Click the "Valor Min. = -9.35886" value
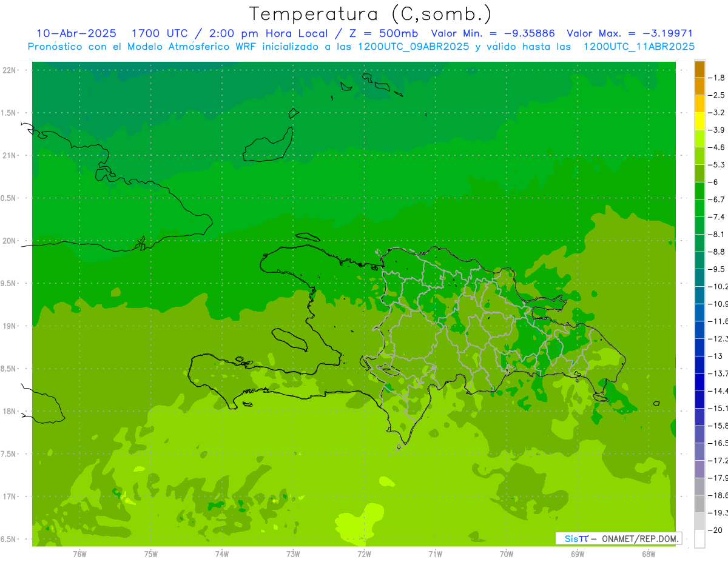This screenshot has width=728, height=562. pyautogui.click(x=493, y=33)
